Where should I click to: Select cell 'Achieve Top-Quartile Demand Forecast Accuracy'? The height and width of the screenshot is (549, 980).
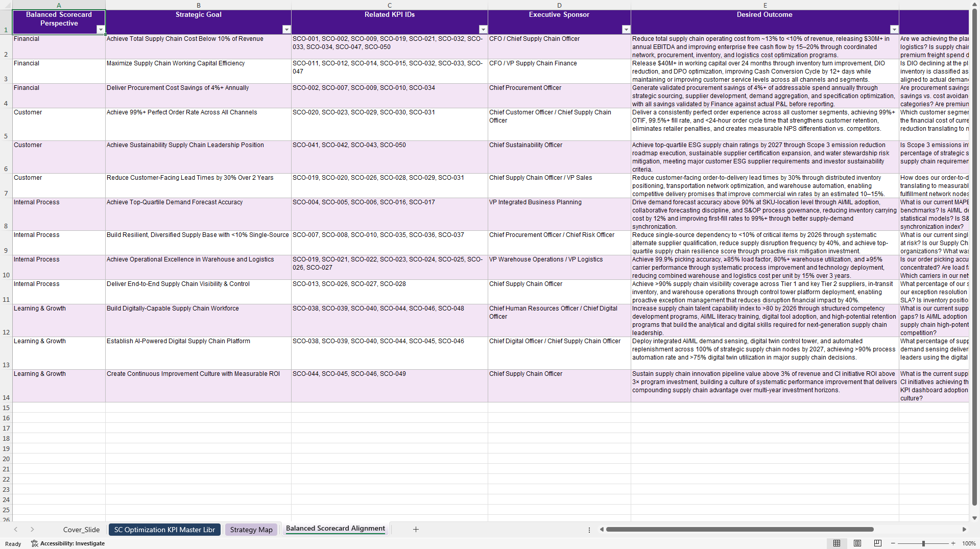click(198, 214)
